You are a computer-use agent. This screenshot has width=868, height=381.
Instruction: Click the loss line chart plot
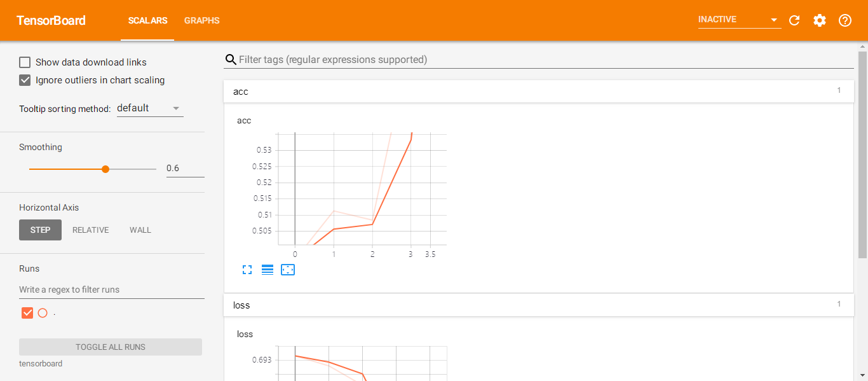tap(362, 363)
